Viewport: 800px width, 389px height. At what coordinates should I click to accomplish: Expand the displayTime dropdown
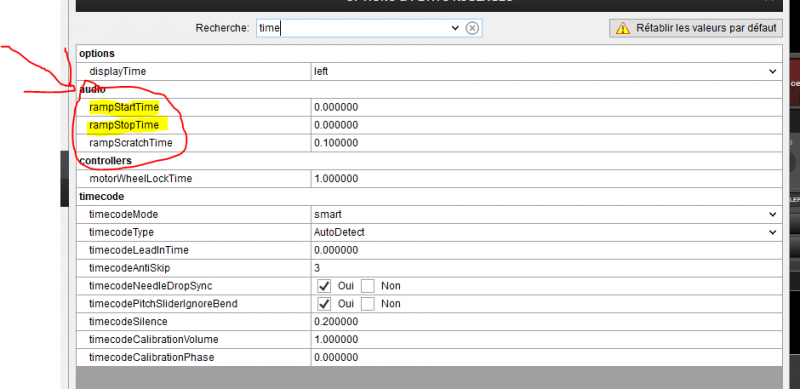[x=772, y=72]
